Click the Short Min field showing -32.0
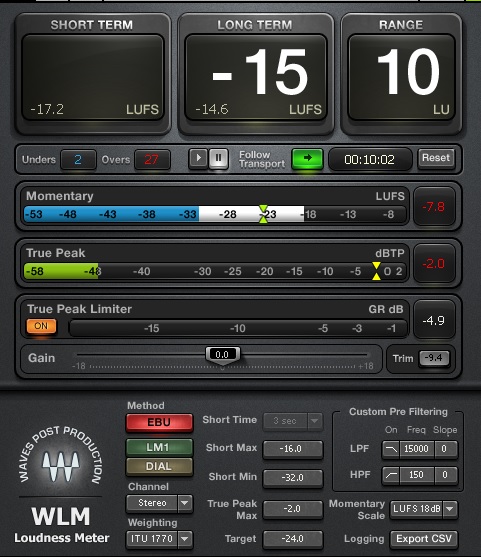 293,477
